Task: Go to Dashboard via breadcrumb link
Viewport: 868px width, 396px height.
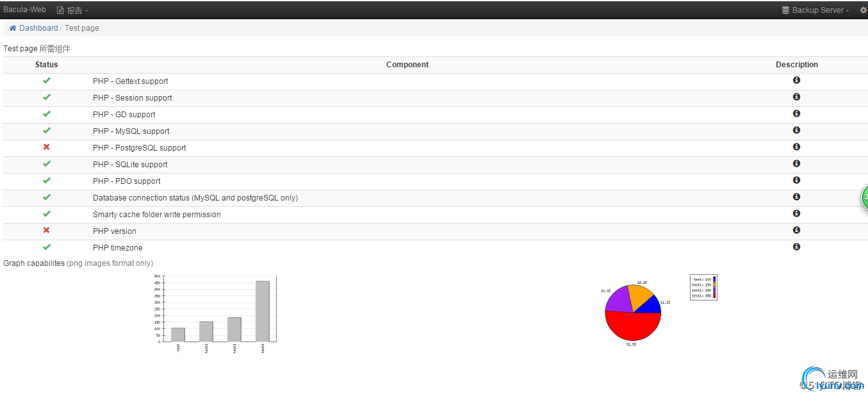Action: point(38,28)
